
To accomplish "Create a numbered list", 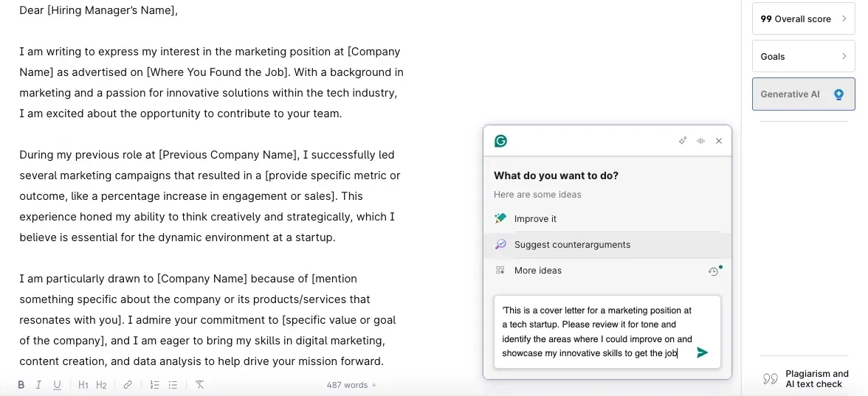I will (154, 385).
